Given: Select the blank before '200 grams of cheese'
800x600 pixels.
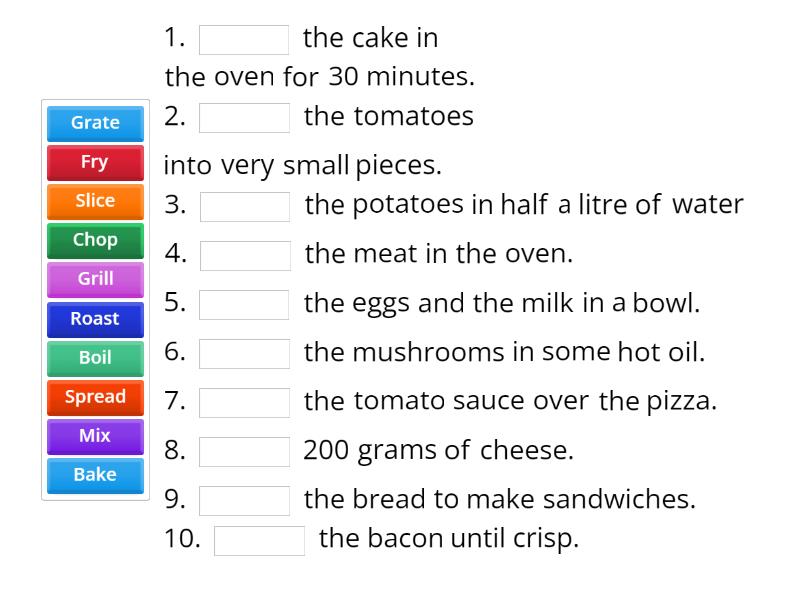Looking at the screenshot, I should 244,451.
